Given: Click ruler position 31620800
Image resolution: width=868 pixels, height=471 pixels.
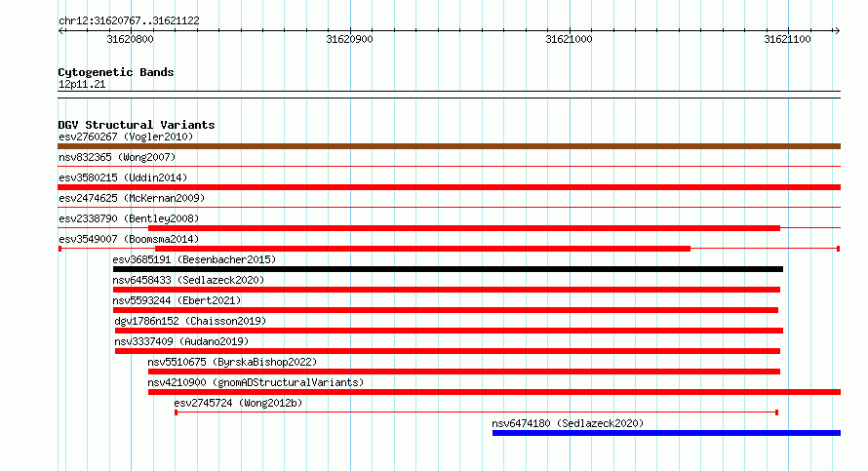Looking at the screenshot, I should (x=130, y=39).
